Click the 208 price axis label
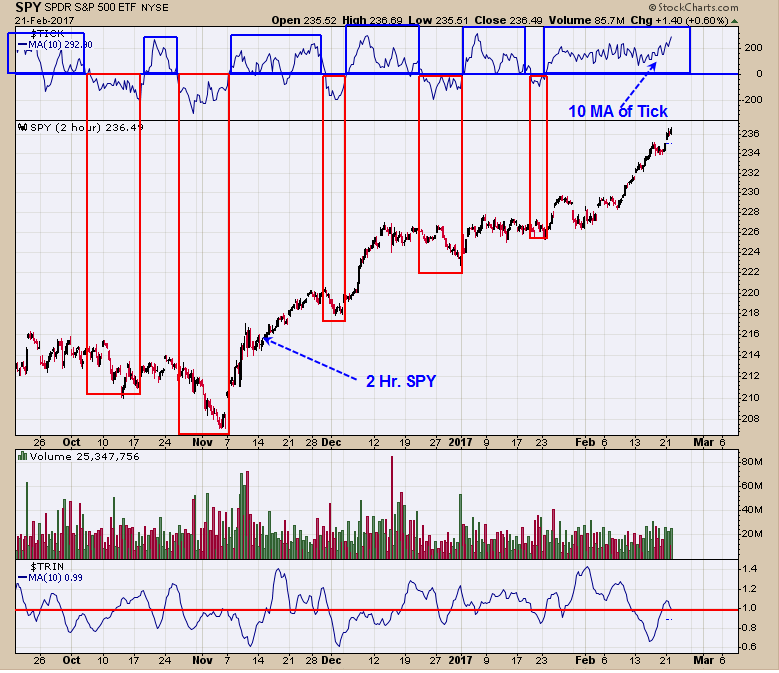 (x=751, y=418)
